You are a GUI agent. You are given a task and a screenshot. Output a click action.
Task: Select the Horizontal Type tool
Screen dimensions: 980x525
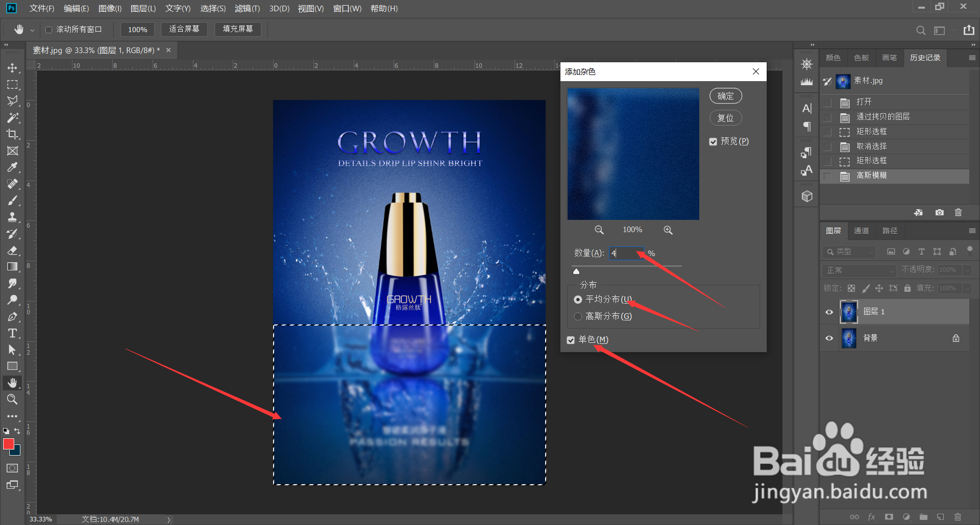(12, 333)
